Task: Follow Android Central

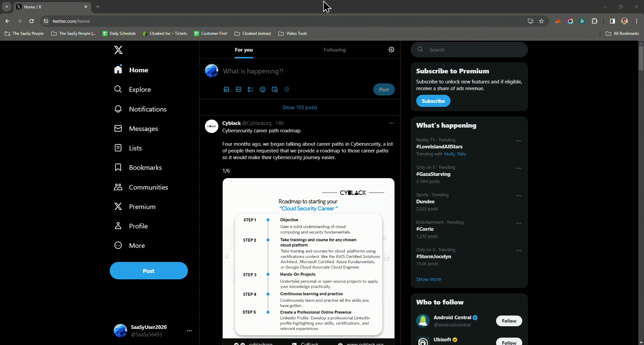Action: [509, 321]
